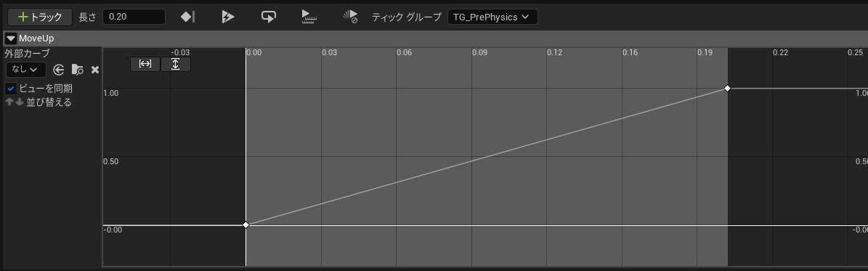This screenshot has height=271, width=868.
Task: Click the 外部カーブ label
Action: pyautogui.click(x=27, y=54)
